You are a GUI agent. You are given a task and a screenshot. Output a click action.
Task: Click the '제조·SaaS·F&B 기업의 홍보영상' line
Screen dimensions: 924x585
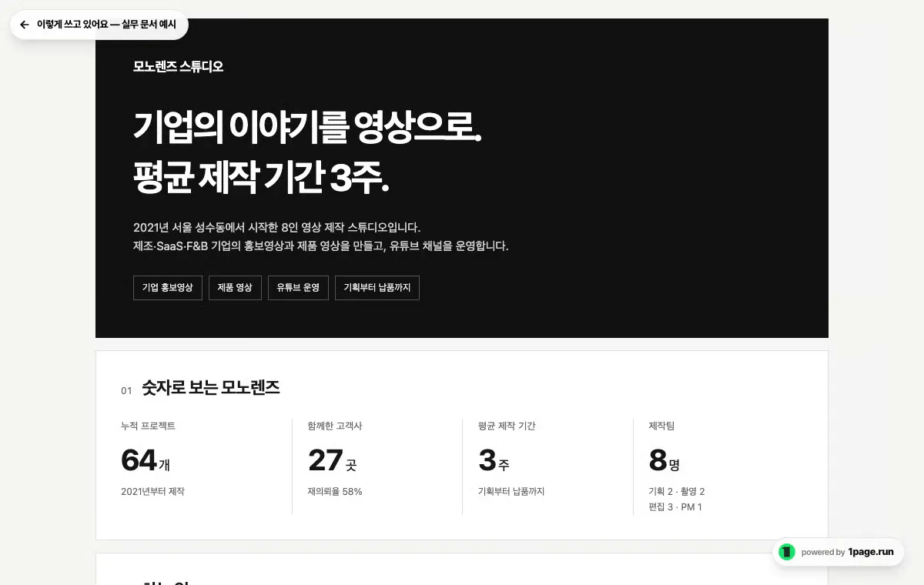point(321,246)
